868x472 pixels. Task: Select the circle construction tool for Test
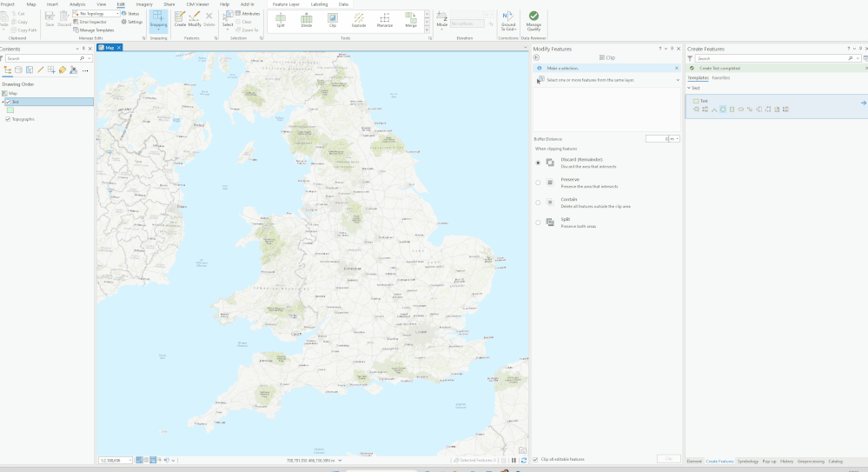pos(723,110)
